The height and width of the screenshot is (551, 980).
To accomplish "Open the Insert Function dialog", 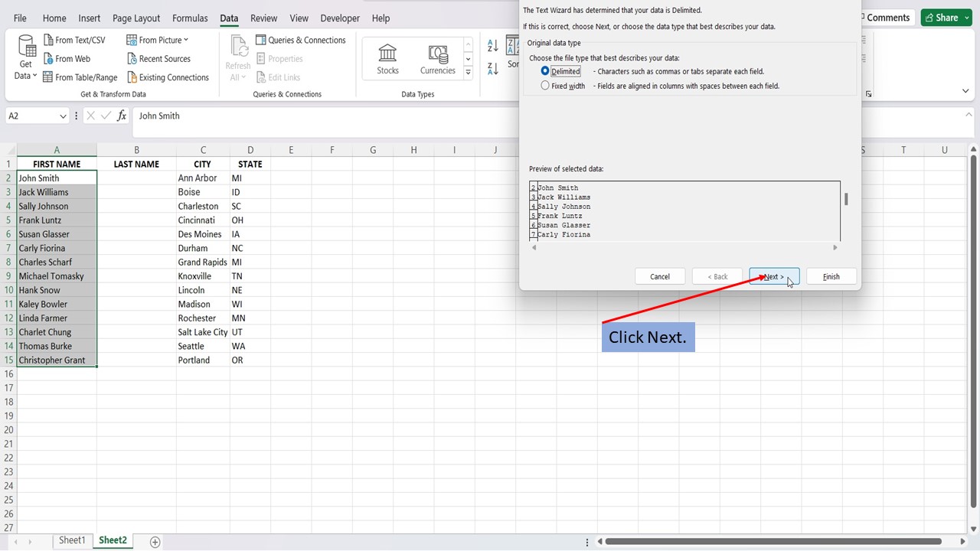I will 122,116.
